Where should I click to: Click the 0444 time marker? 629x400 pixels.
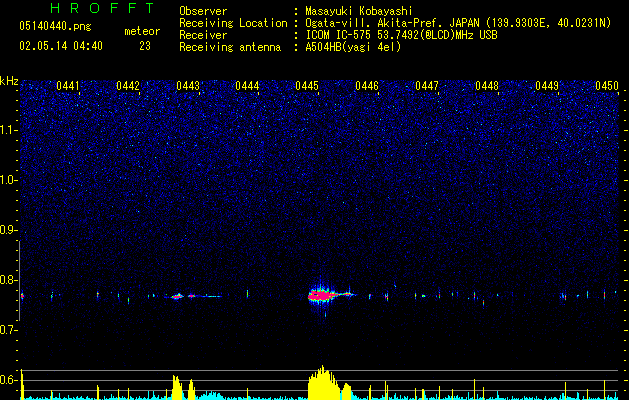click(247, 86)
